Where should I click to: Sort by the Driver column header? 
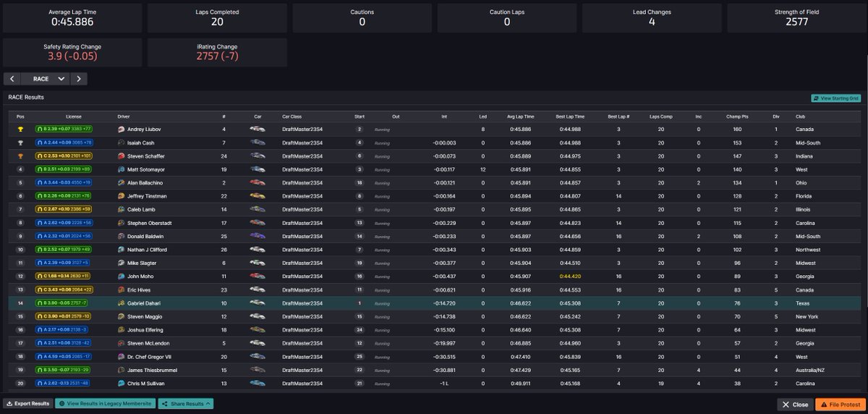[x=124, y=116]
